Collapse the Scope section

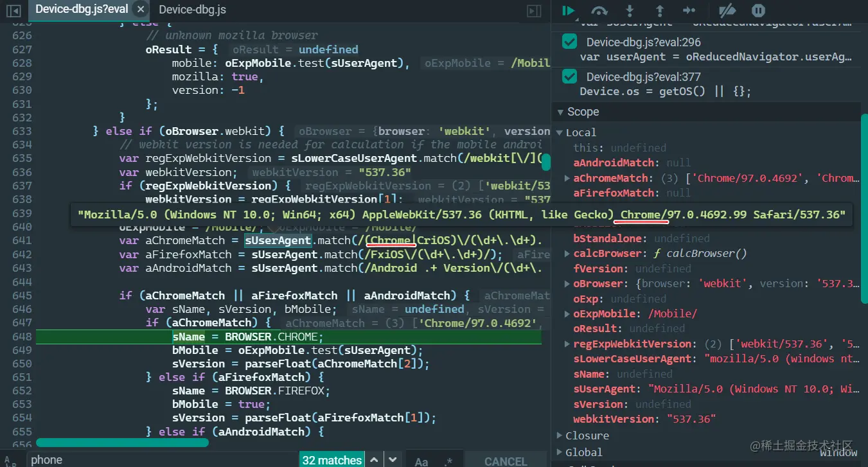[x=560, y=112]
